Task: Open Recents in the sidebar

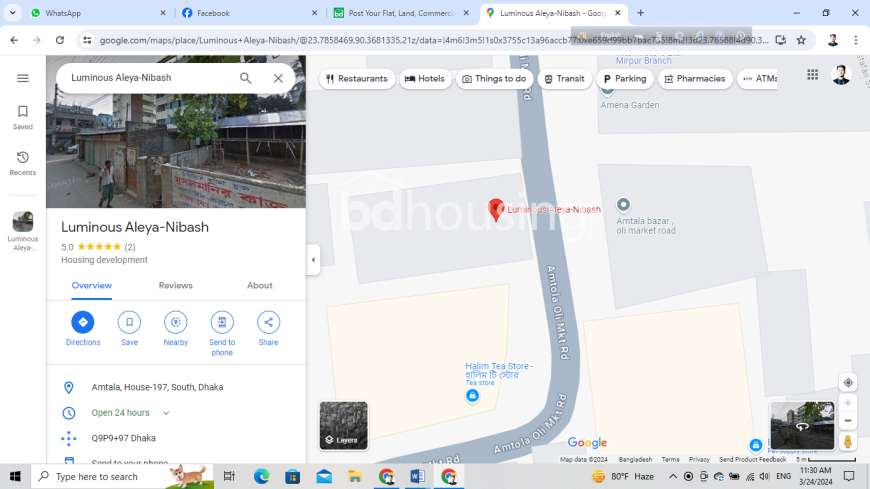Action: [23, 163]
